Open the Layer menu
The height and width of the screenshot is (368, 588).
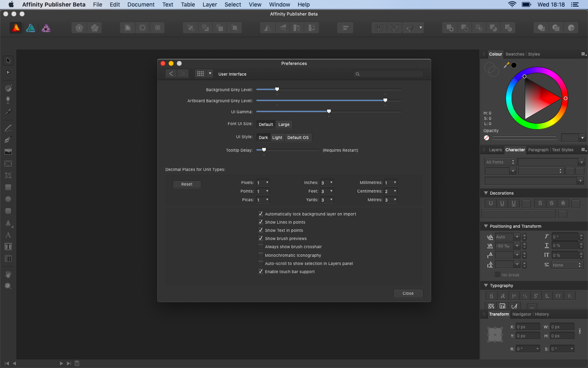click(x=209, y=4)
